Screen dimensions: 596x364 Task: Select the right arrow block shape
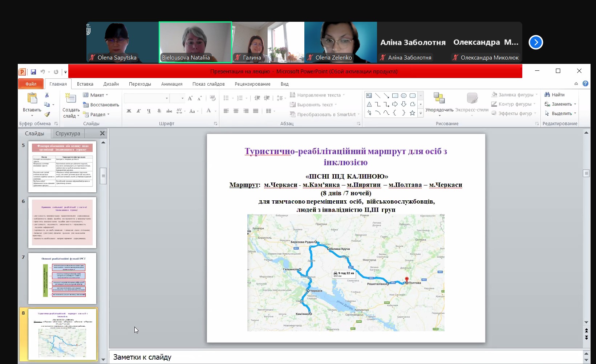point(395,105)
